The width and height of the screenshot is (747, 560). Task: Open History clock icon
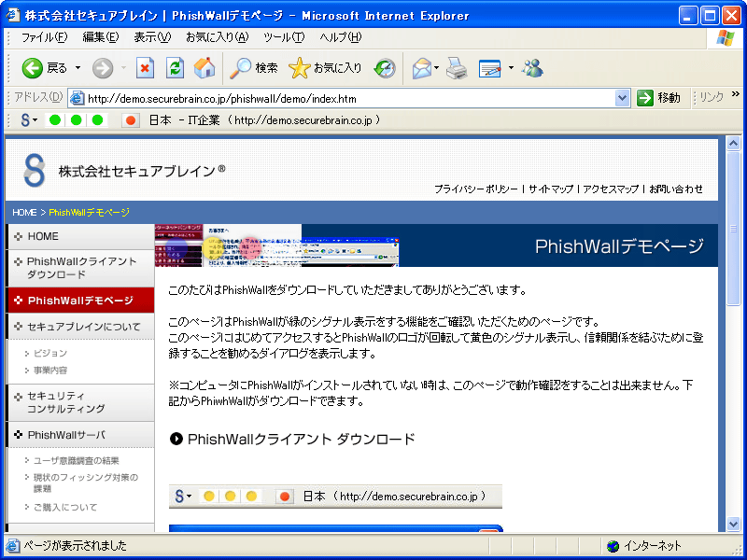pyautogui.click(x=385, y=68)
